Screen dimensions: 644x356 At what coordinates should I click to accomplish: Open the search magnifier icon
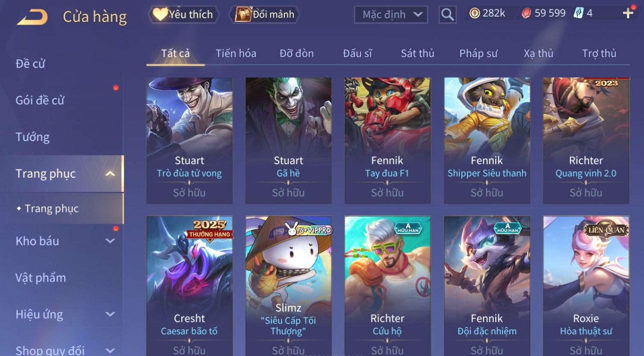tap(447, 15)
